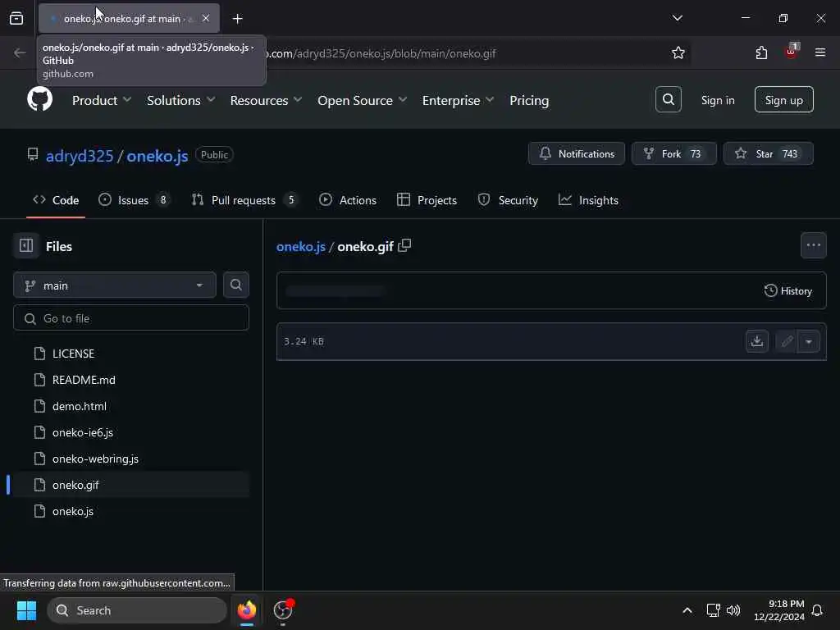Open the Firefox hamburger application menu
The width and height of the screenshot is (840, 630).
pos(820,52)
